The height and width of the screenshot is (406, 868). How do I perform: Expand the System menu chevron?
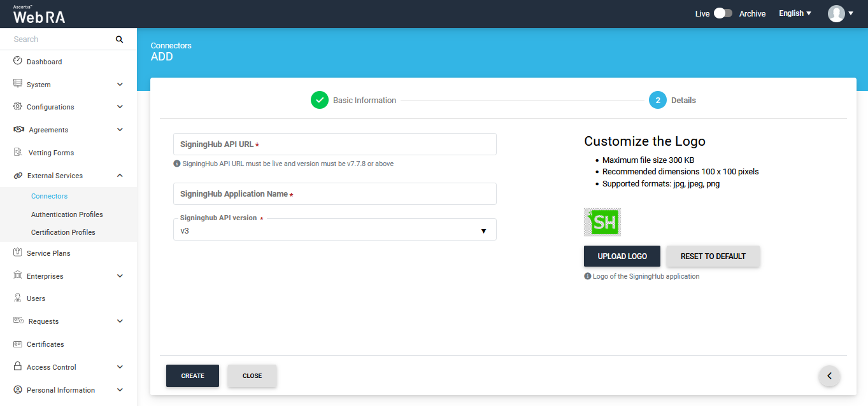pyautogui.click(x=120, y=84)
